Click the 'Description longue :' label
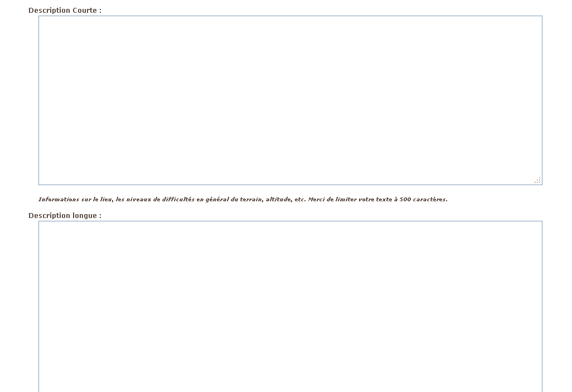This screenshot has width=572, height=392. point(65,215)
